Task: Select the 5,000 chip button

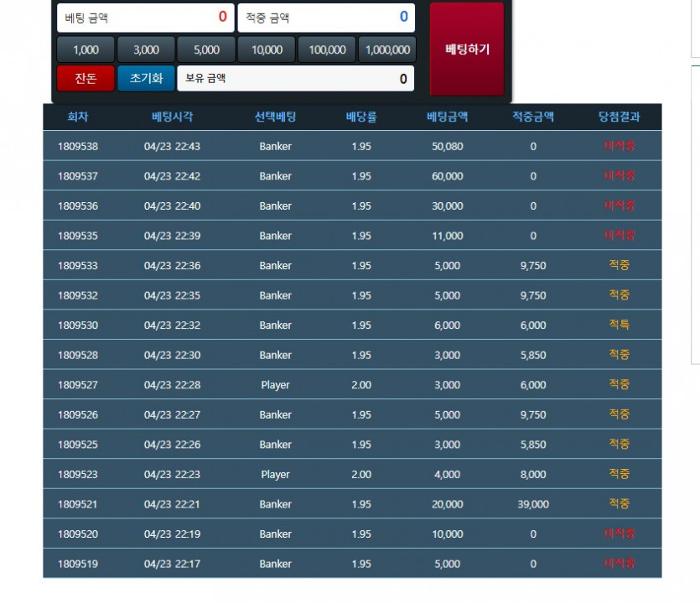Action: click(206, 49)
